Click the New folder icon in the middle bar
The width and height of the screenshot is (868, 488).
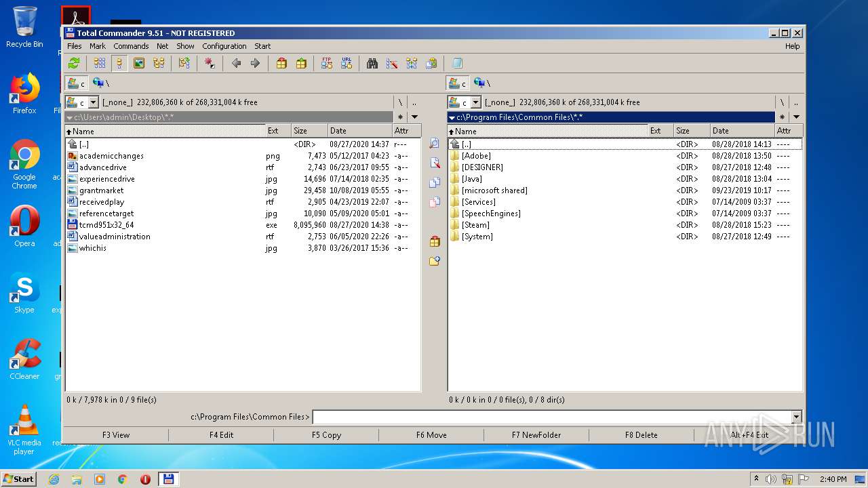click(435, 261)
